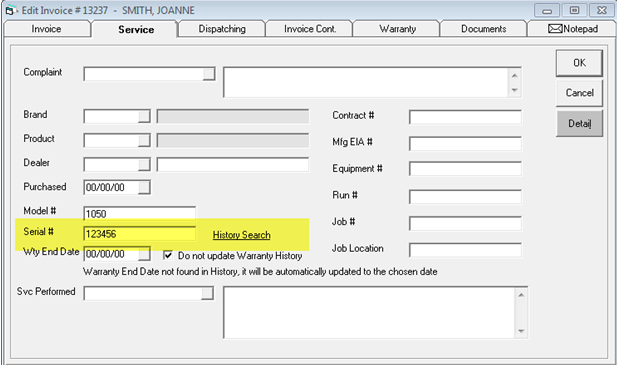Click the Job Location input field
617x365 pixels.
466,250
